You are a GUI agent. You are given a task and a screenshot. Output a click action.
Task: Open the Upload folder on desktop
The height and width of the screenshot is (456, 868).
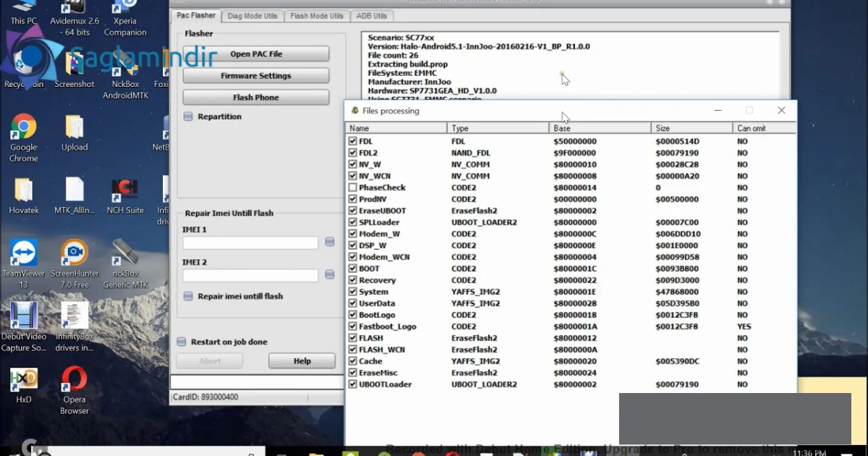pos(75,133)
